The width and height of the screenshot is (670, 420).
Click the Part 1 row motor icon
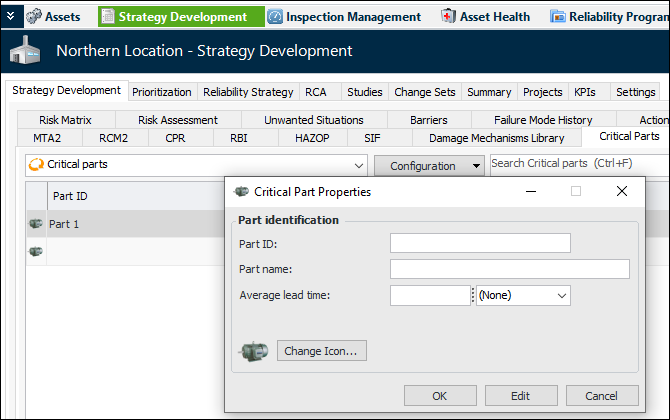click(36, 224)
